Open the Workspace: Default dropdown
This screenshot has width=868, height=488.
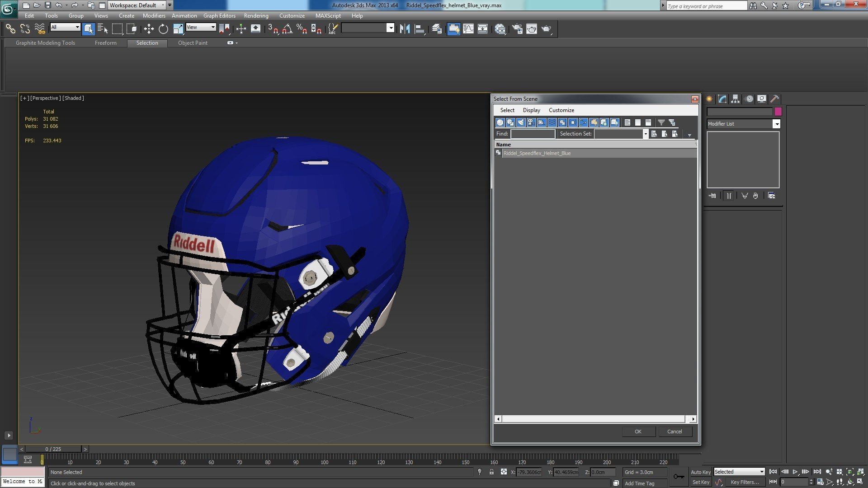click(x=137, y=5)
